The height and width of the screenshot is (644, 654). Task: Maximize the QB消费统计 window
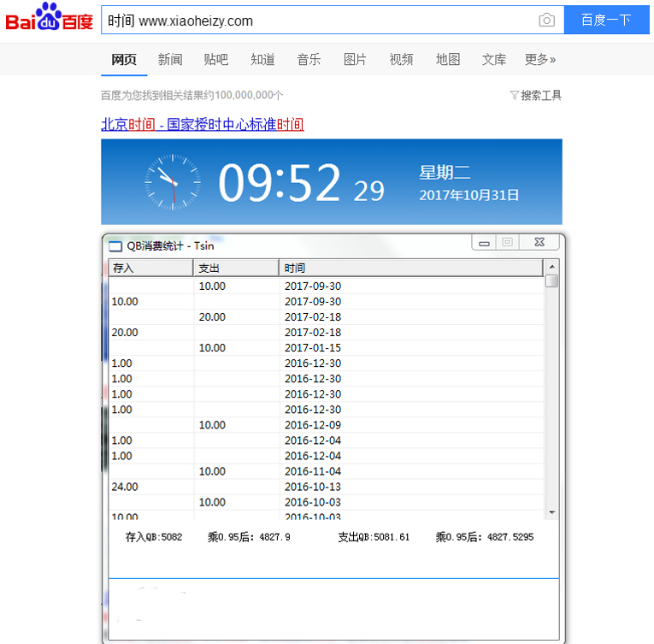507,243
